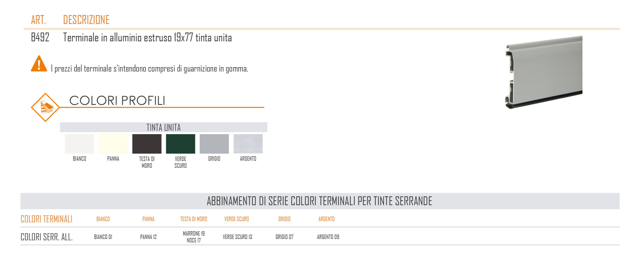Click Grigio 07 table cell
This screenshot has height=259, width=644.
[x=284, y=237]
